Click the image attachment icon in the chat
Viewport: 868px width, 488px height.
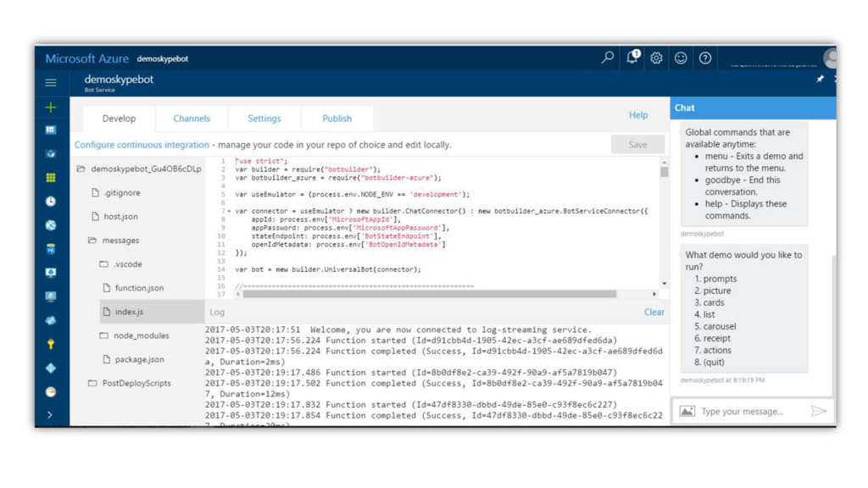click(x=687, y=411)
